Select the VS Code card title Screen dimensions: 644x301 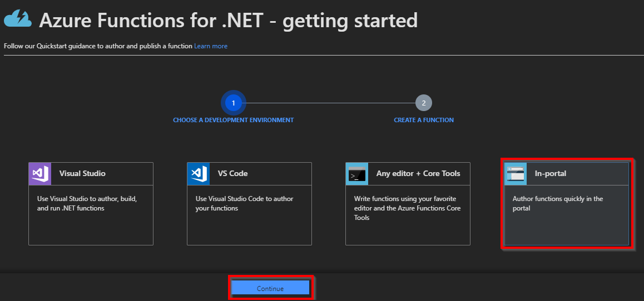coord(233,174)
